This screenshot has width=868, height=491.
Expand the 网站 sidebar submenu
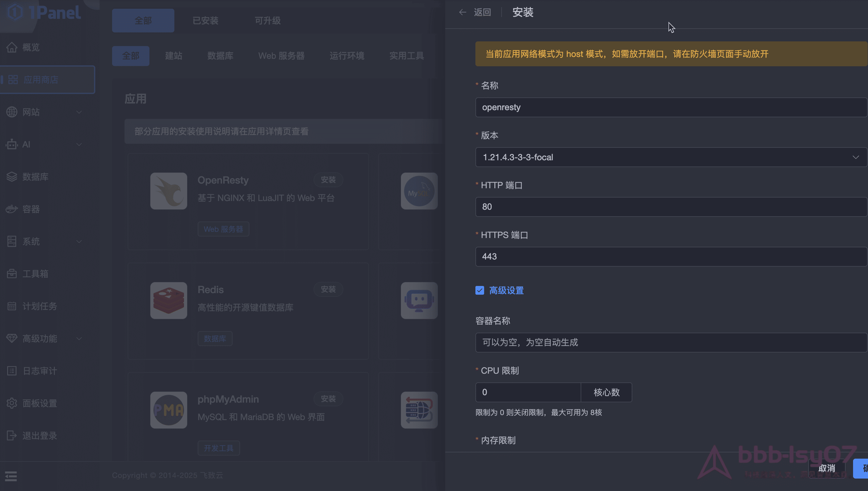pos(79,112)
